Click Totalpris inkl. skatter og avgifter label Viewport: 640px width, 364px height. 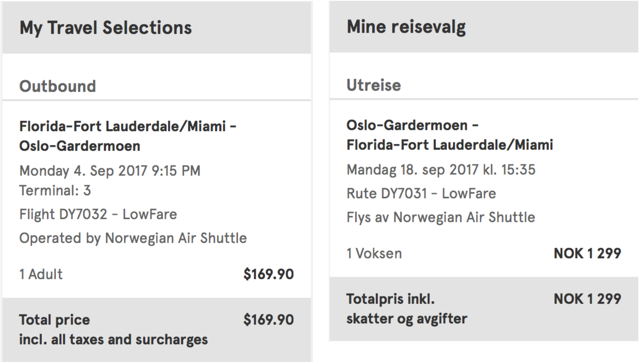[407, 309]
